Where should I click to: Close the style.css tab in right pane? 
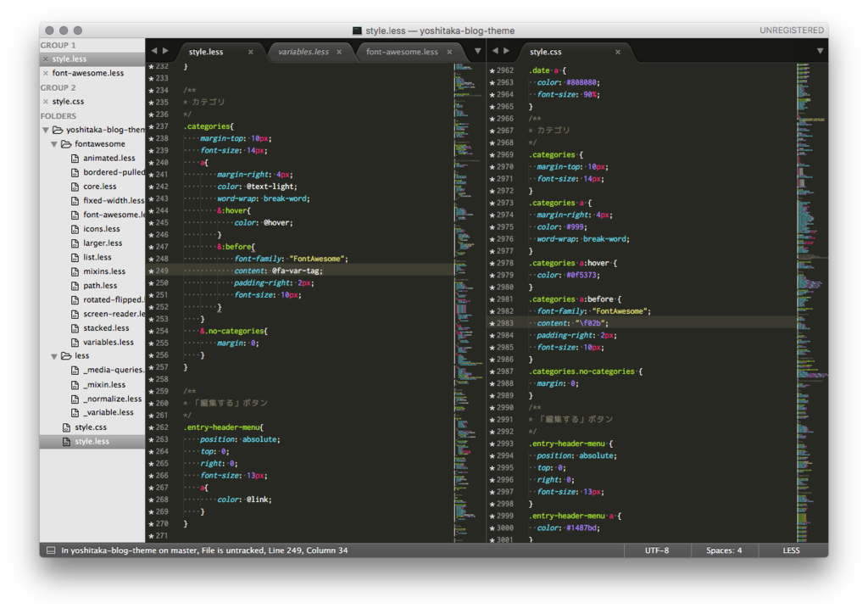pyautogui.click(x=618, y=52)
